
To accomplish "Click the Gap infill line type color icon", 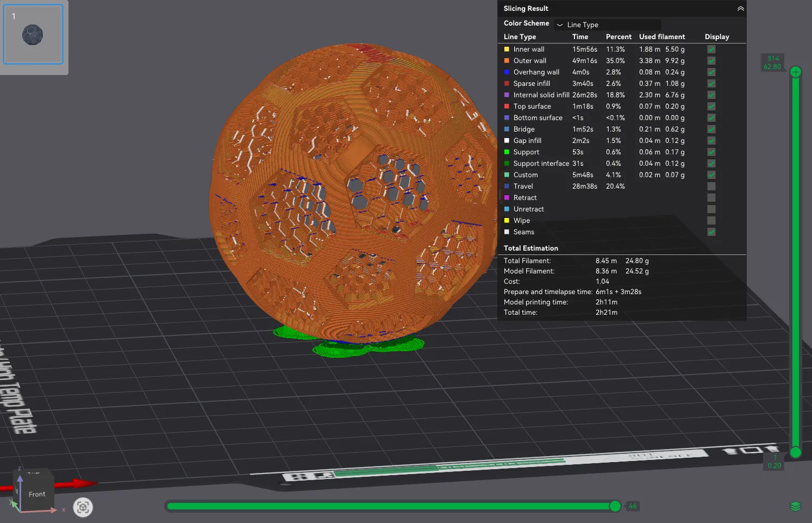I will pos(507,140).
